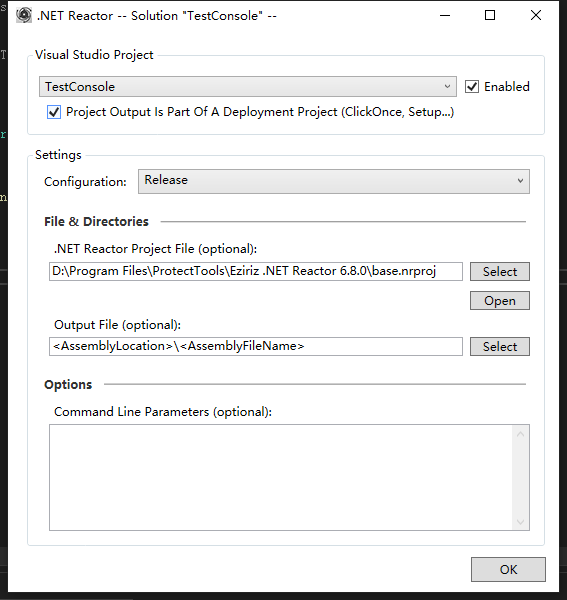Click the up arrow of the parameters scrollbar
567x600 pixels.
(x=520, y=434)
